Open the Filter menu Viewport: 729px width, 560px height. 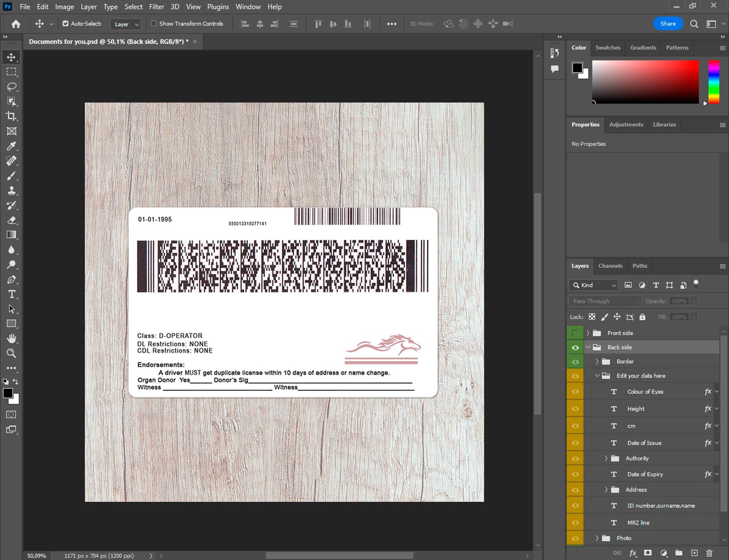(x=156, y=7)
